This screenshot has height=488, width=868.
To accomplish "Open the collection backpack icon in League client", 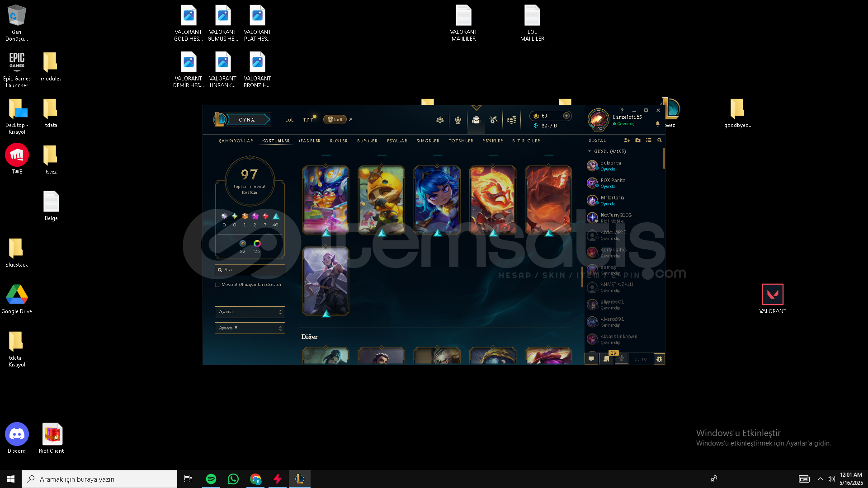I will [476, 120].
